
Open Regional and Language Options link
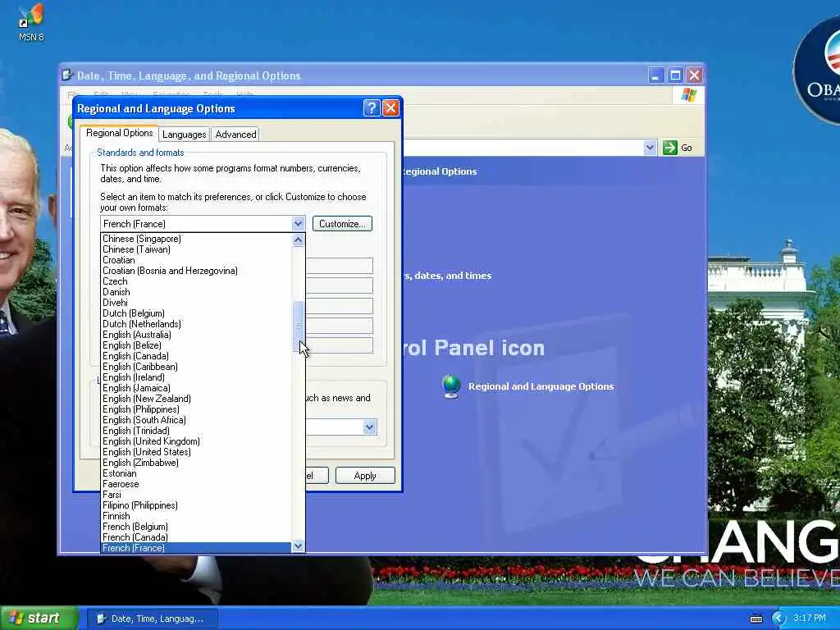pos(541,387)
